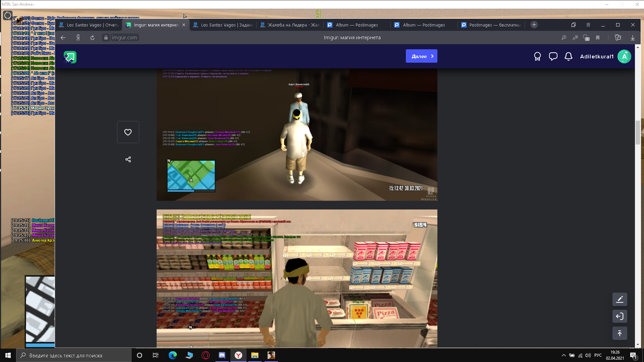Click the exit post icon
This screenshot has height=362, width=644.
tap(620, 316)
